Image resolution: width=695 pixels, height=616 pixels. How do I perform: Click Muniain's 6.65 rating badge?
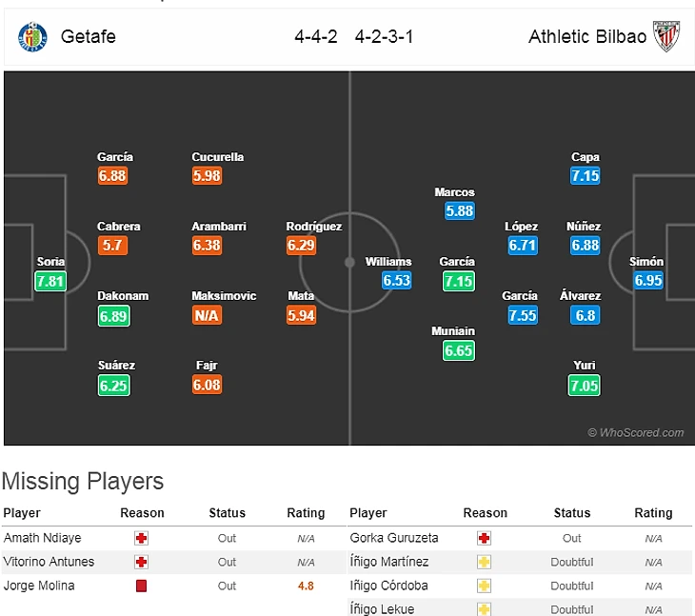[458, 350]
